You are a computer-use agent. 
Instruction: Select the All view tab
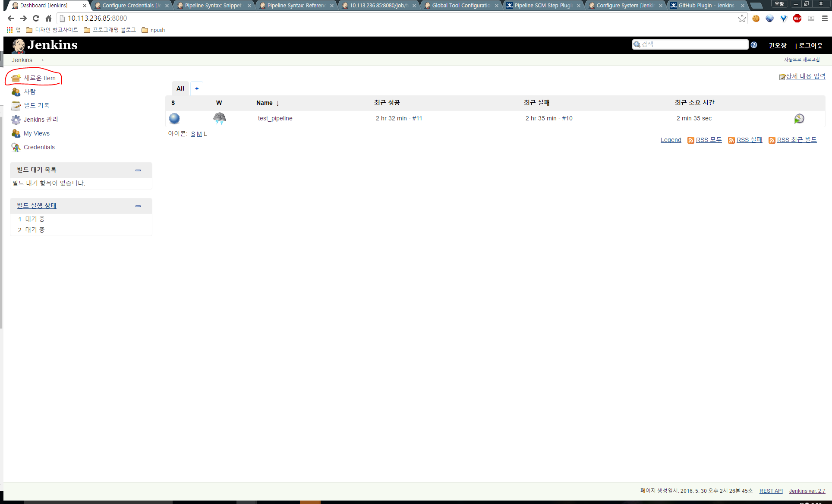180,88
